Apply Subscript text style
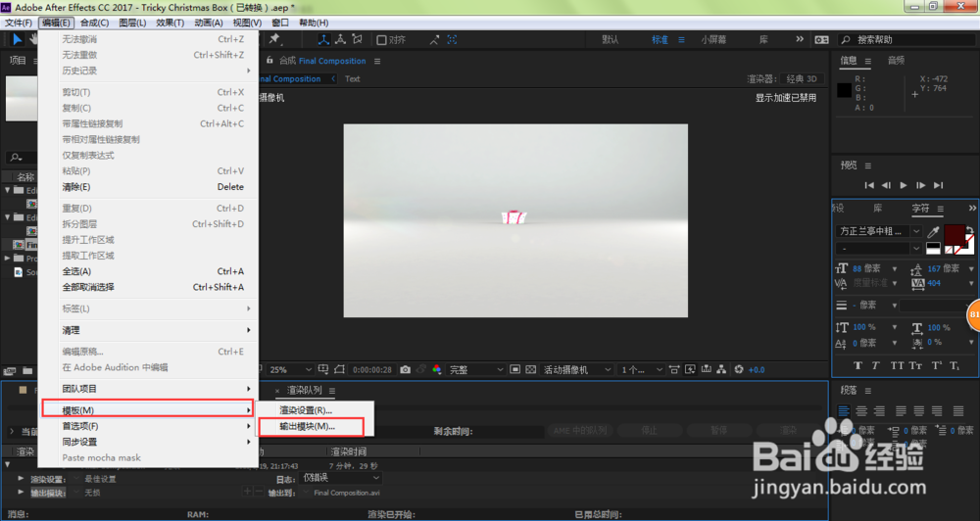This screenshot has height=521, width=980. pyautogui.click(x=955, y=366)
